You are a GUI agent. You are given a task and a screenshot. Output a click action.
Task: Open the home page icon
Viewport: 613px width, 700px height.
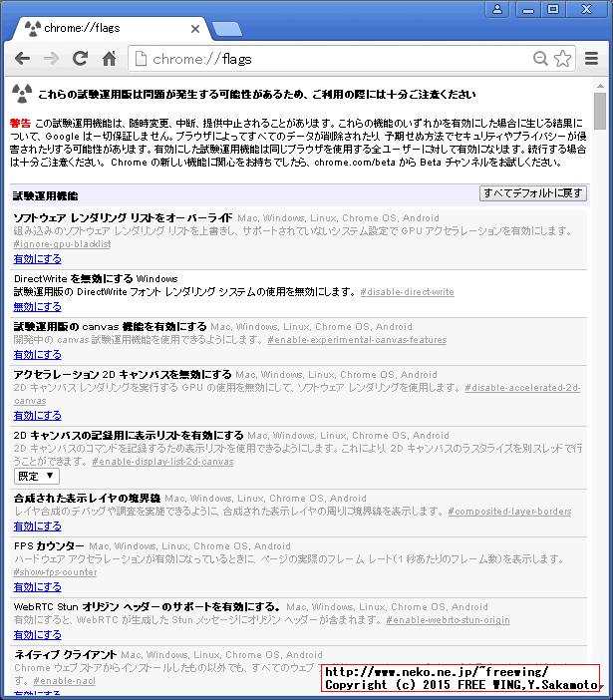point(109,59)
